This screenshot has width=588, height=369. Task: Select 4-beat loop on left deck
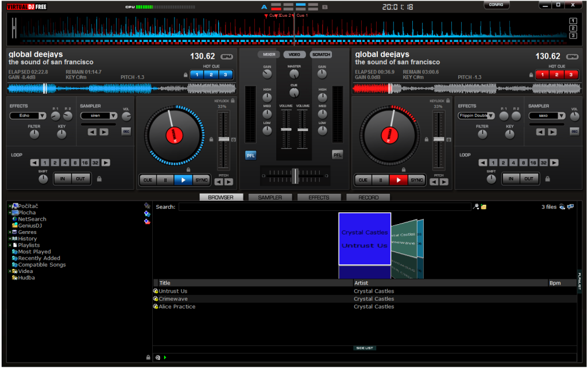click(x=65, y=163)
